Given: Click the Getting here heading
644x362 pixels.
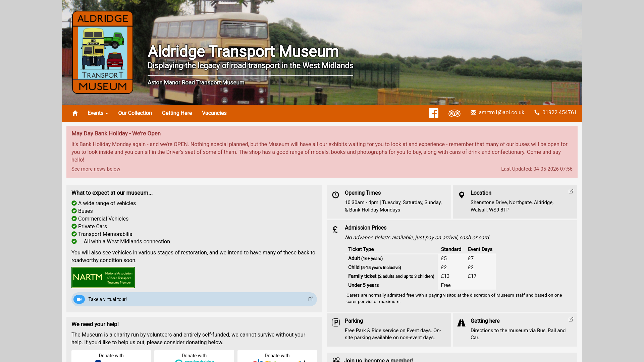Looking at the screenshot, I should (x=485, y=321).
